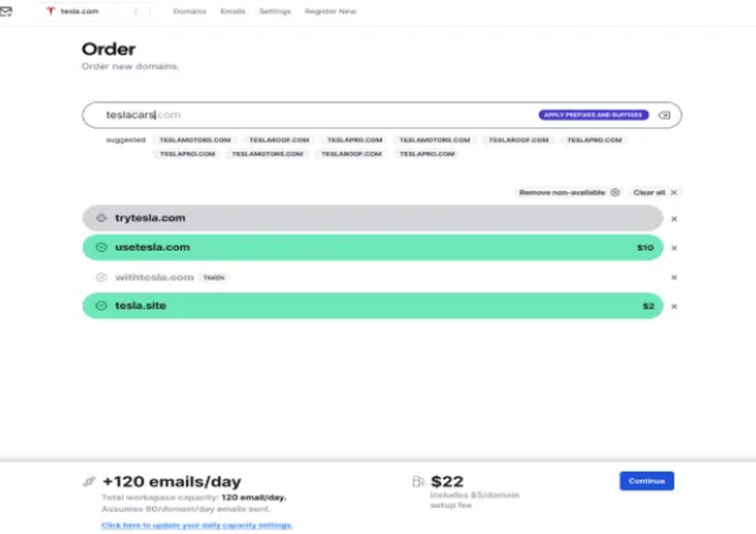The height and width of the screenshot is (534, 756).
Task: Click Apply Prefixes and Suffixes button
Action: [593, 115]
